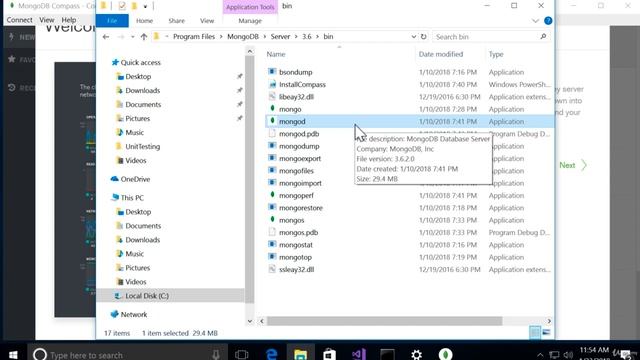640x360 pixels.
Task: Open the Share ribbon tab
Action: point(176,21)
